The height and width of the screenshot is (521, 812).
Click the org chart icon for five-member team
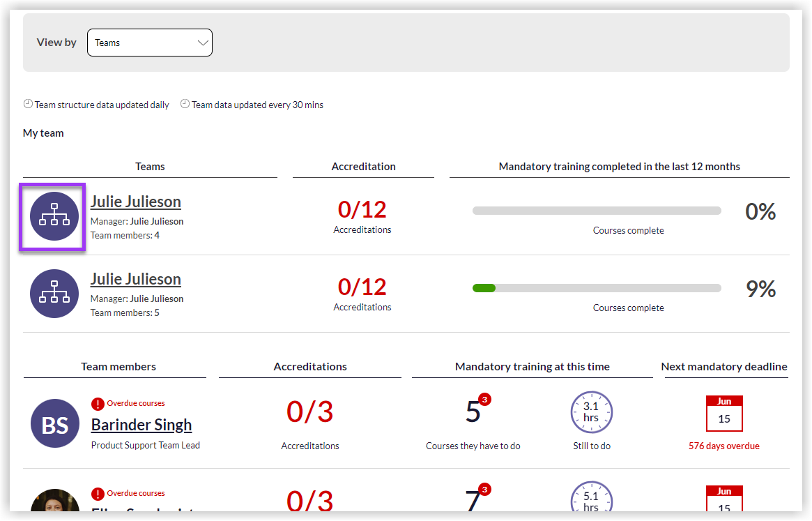click(54, 294)
